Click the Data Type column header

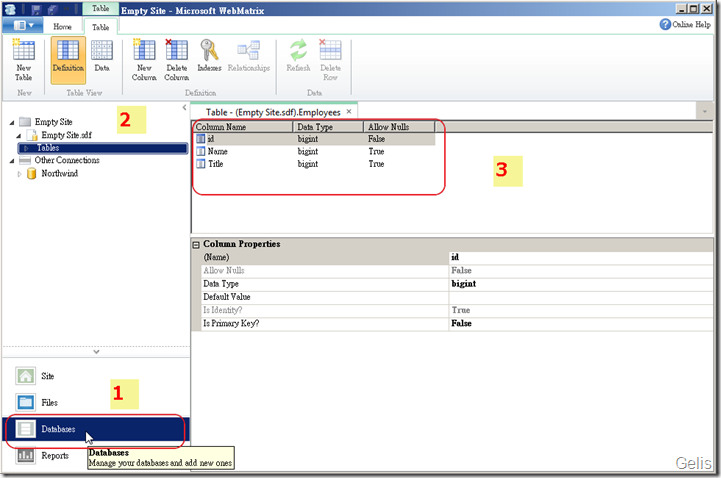point(328,127)
